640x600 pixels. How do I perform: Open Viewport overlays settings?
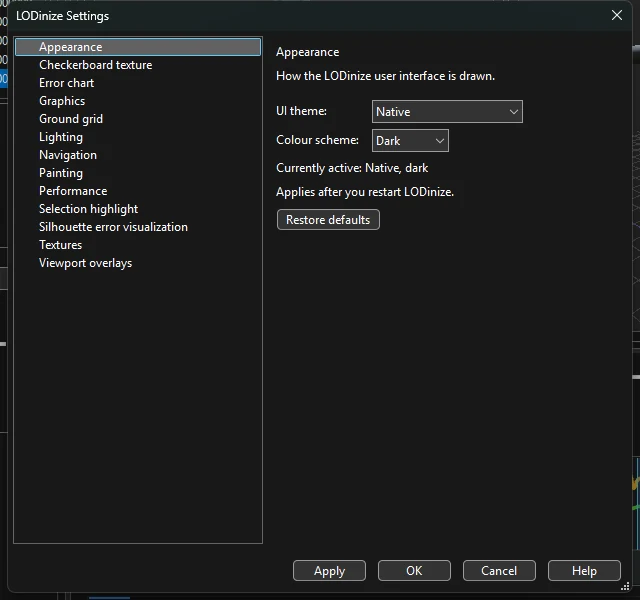coord(138,263)
